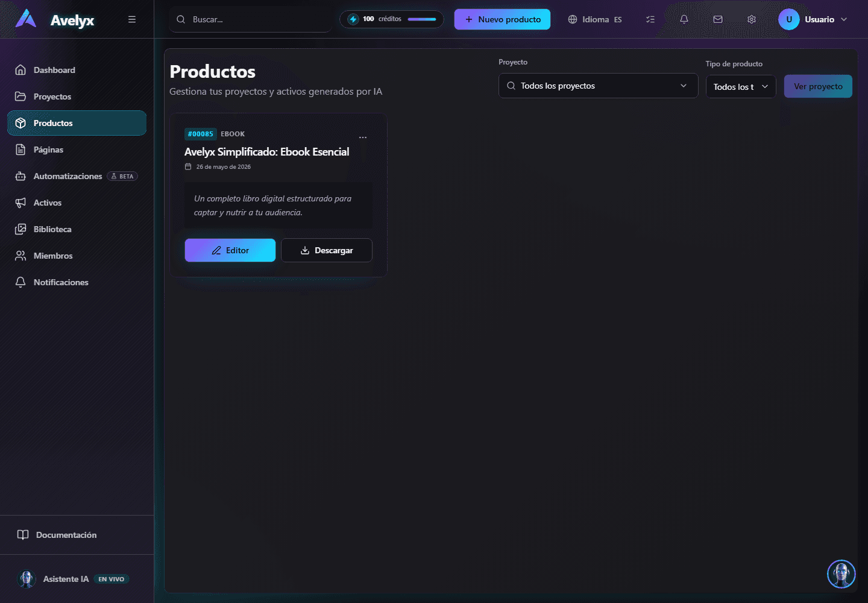Open Tipo de producto dropdown
The height and width of the screenshot is (603, 868).
tap(741, 87)
